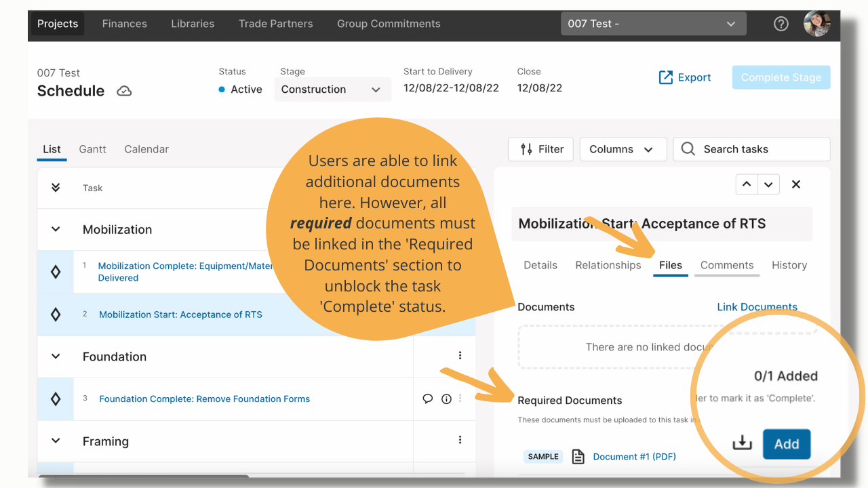868x488 pixels.
Task: Click the download icon next to Add
Action: pyautogui.click(x=743, y=443)
